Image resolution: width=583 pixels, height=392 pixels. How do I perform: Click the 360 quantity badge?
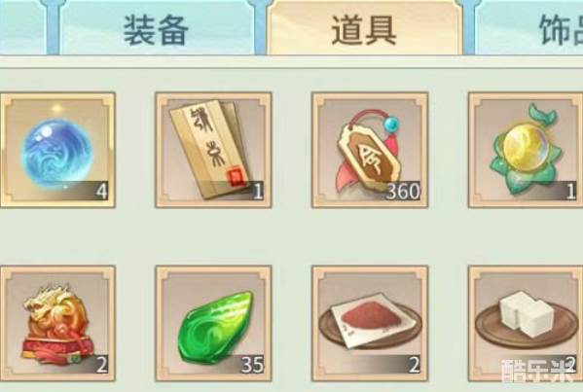tap(403, 192)
